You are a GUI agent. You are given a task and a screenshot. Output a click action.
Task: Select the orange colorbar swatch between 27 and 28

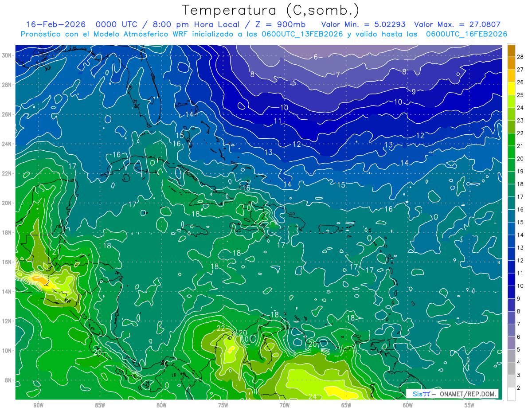point(511,63)
